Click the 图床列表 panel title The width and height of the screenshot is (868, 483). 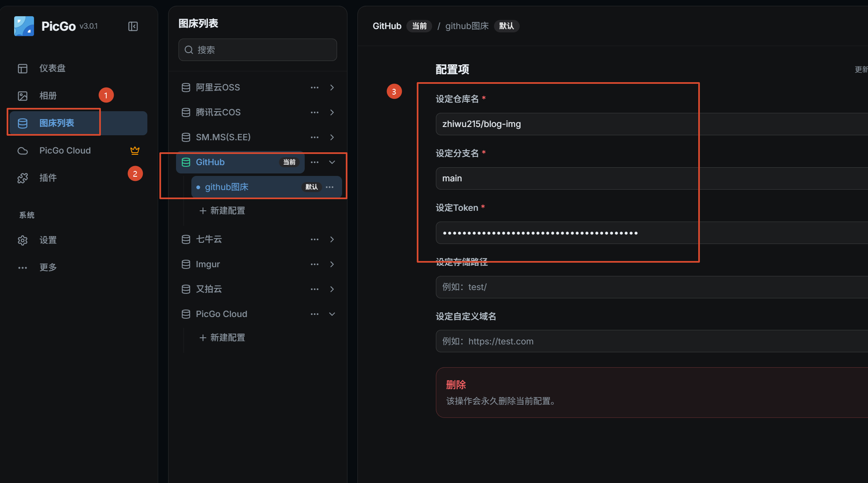[198, 24]
